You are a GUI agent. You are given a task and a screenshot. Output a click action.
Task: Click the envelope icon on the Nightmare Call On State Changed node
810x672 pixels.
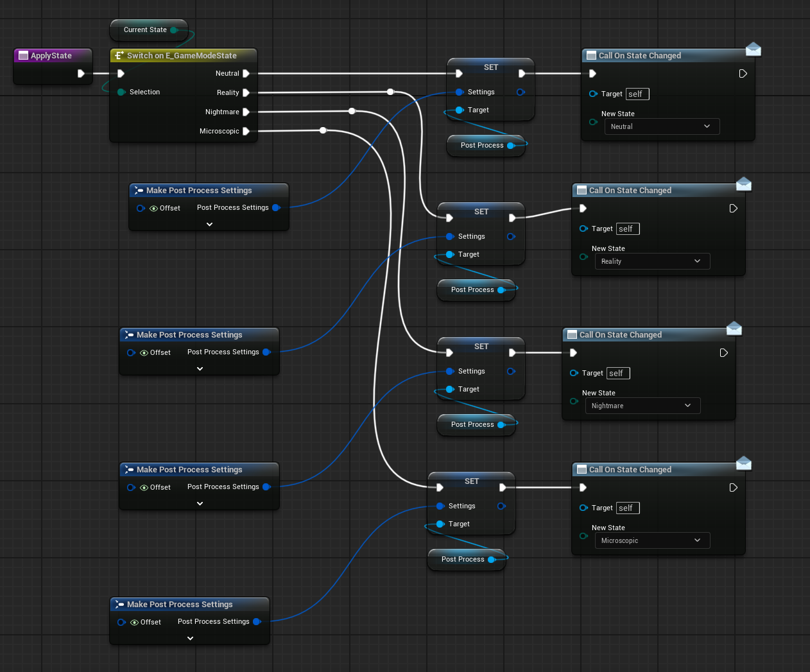pyautogui.click(x=734, y=328)
